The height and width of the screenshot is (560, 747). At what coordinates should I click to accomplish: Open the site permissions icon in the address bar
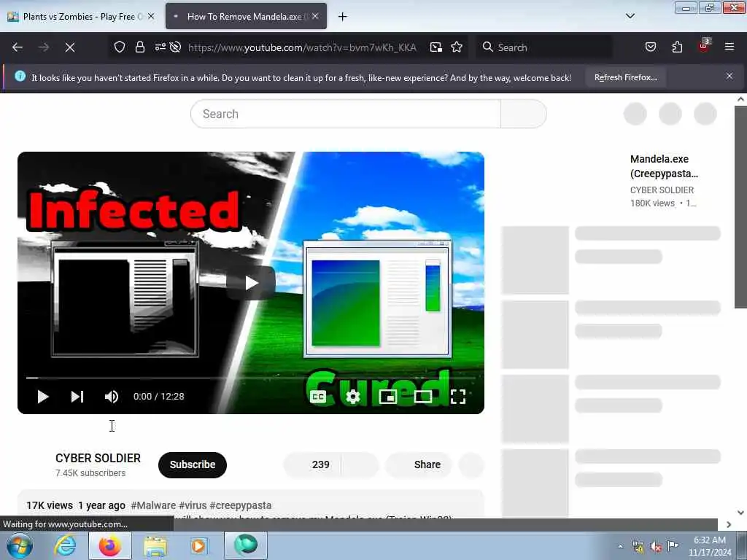160,47
